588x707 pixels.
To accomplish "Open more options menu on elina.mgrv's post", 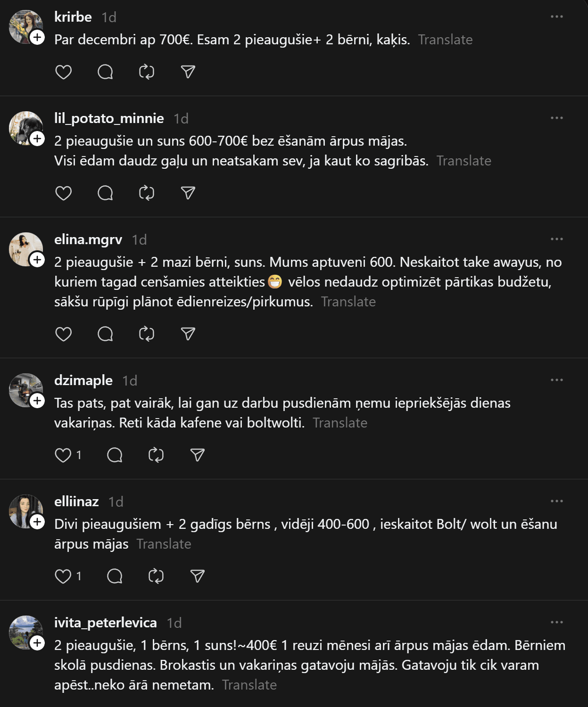I will pos(557,239).
